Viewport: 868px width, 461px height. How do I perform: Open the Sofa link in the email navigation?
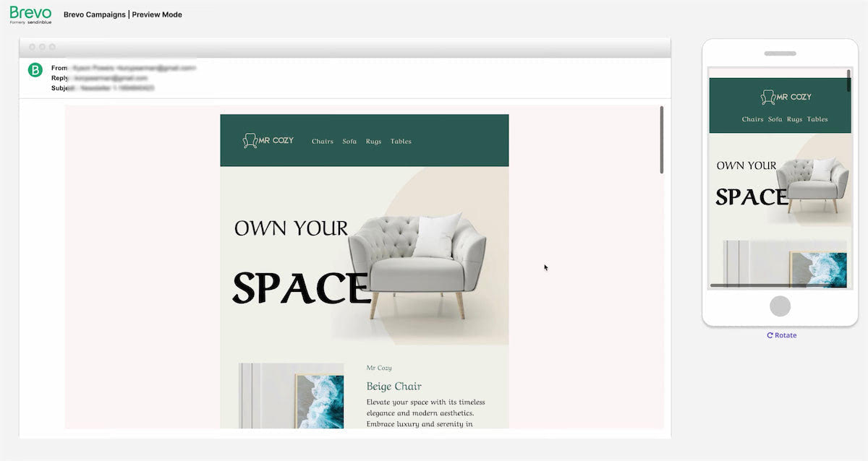(349, 142)
